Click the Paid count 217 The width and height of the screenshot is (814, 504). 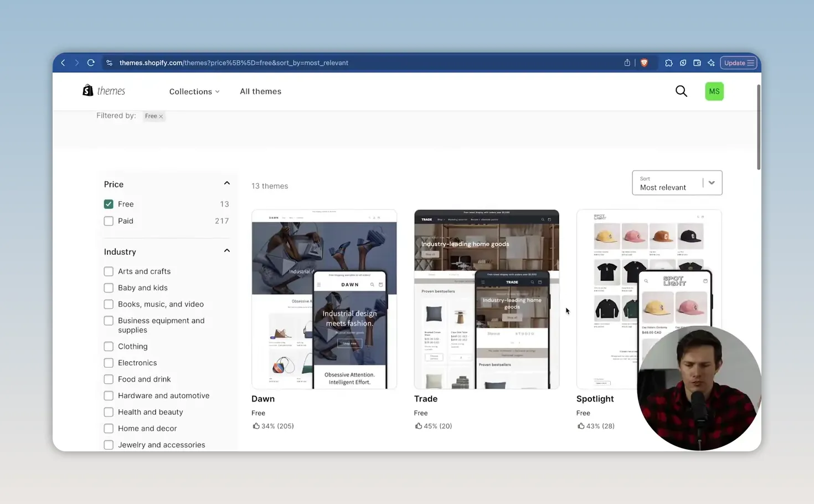222,221
